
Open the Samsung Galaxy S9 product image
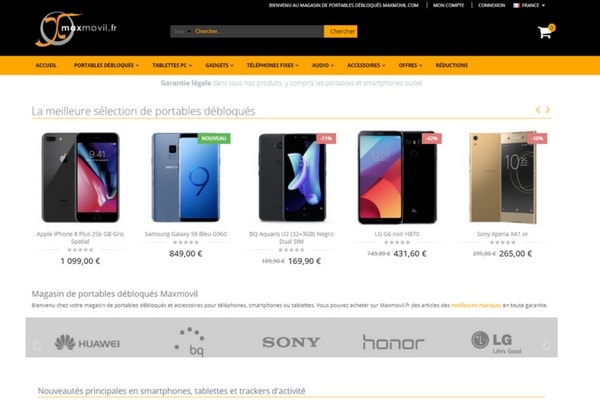(186, 177)
